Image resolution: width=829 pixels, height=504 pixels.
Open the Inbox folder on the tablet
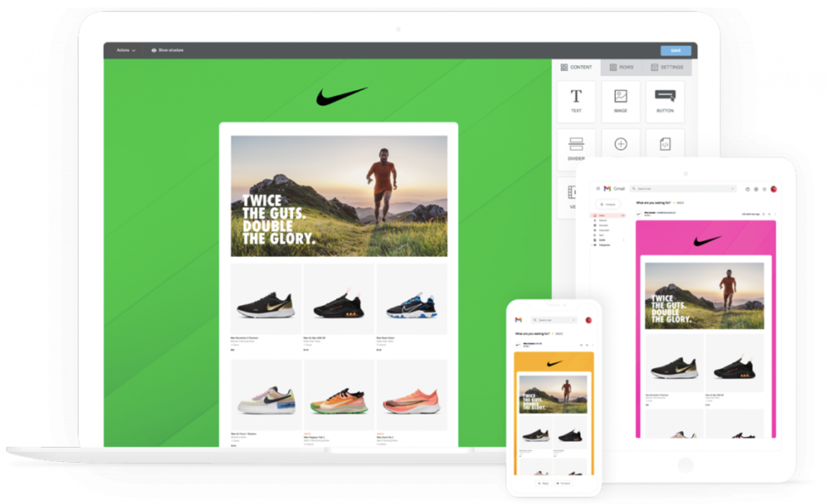click(609, 215)
